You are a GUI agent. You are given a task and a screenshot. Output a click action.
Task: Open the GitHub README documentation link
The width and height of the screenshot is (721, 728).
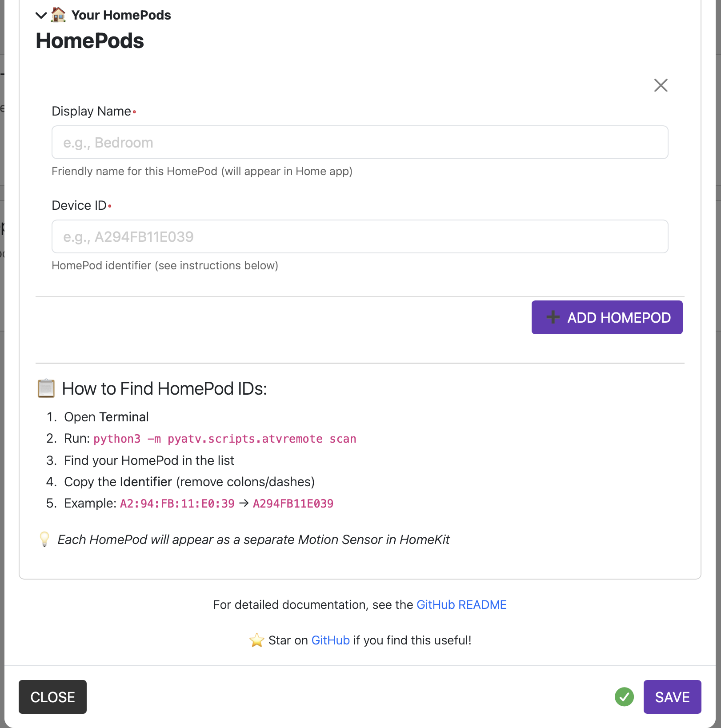click(461, 604)
